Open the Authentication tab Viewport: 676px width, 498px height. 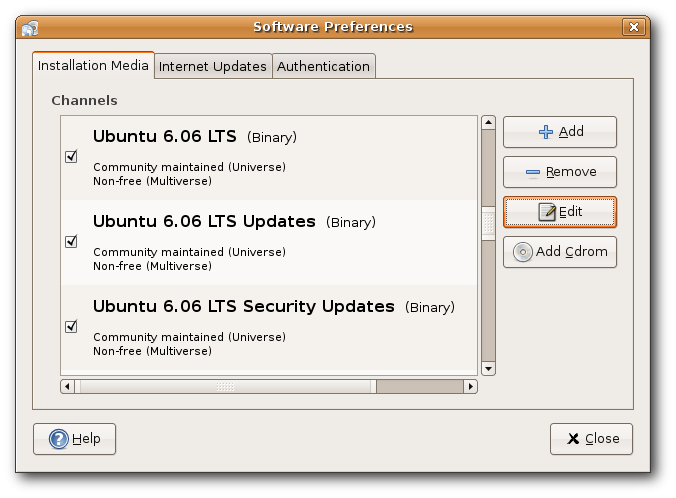click(323, 66)
